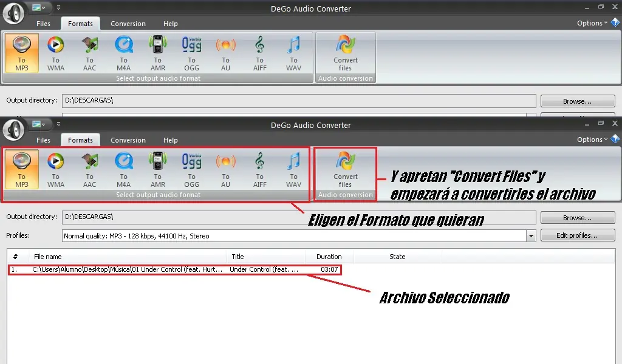Screen dimensions: 622x364
Task: Open the Files tab in upper window
Action: click(43, 24)
